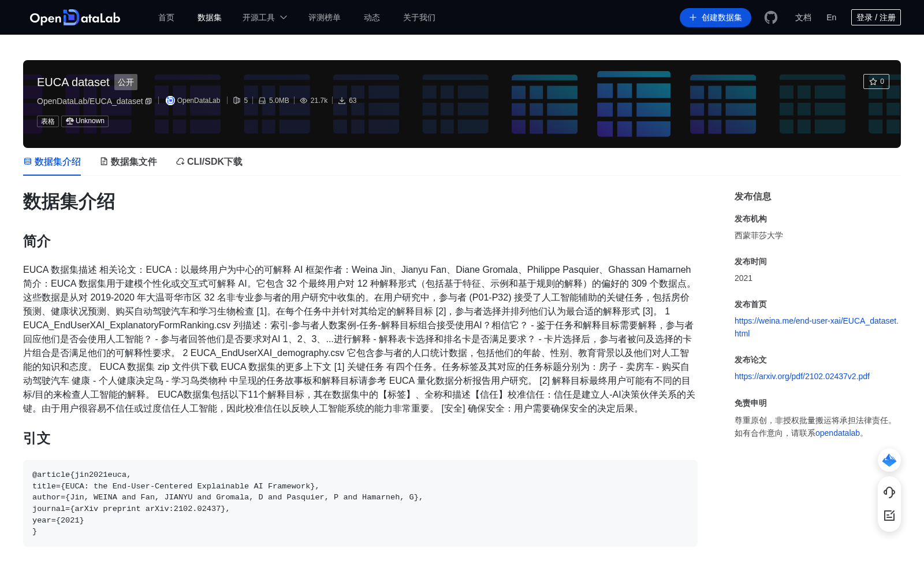
Task: Copy the OpenDataLab/EUCA_dataset path
Action: coord(148,101)
